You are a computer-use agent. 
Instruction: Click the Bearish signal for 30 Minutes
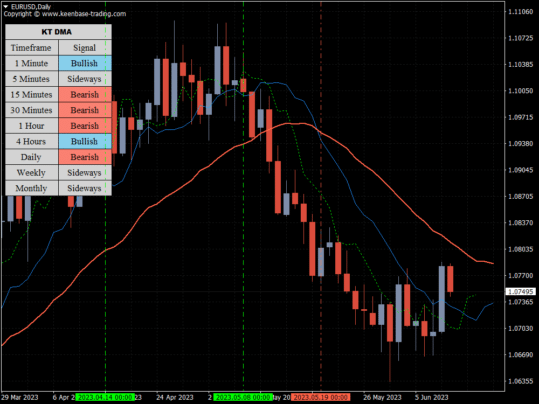85,110
